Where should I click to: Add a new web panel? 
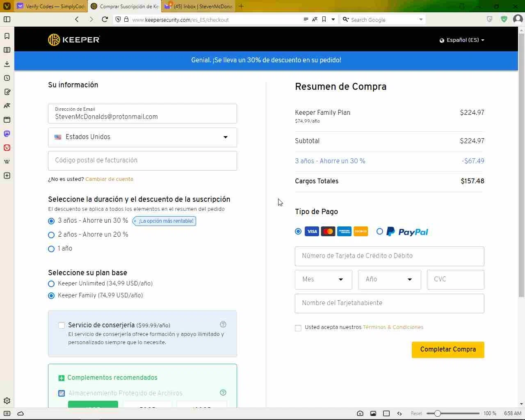pyautogui.click(x=7, y=176)
